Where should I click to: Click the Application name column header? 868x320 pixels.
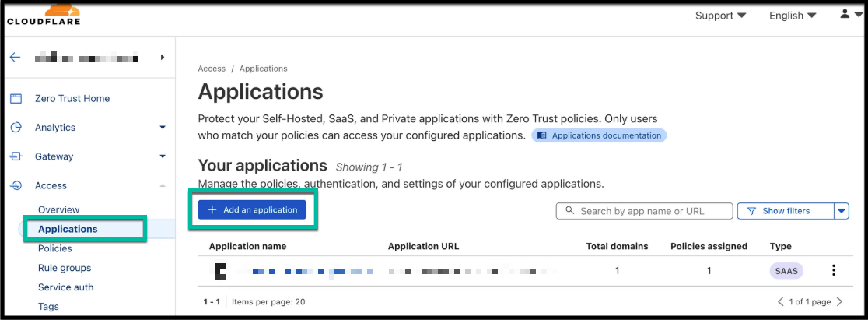[247, 246]
